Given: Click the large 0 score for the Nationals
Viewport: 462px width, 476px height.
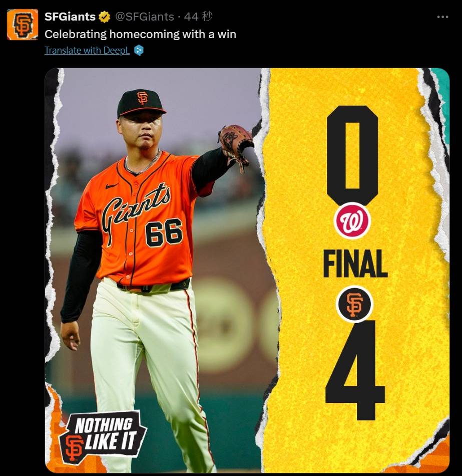Looking at the screenshot, I should coord(352,155).
